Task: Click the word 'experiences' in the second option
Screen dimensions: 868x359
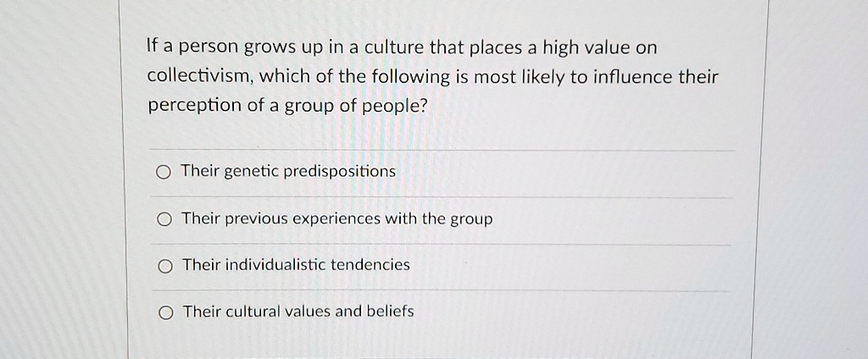Action: [337, 219]
